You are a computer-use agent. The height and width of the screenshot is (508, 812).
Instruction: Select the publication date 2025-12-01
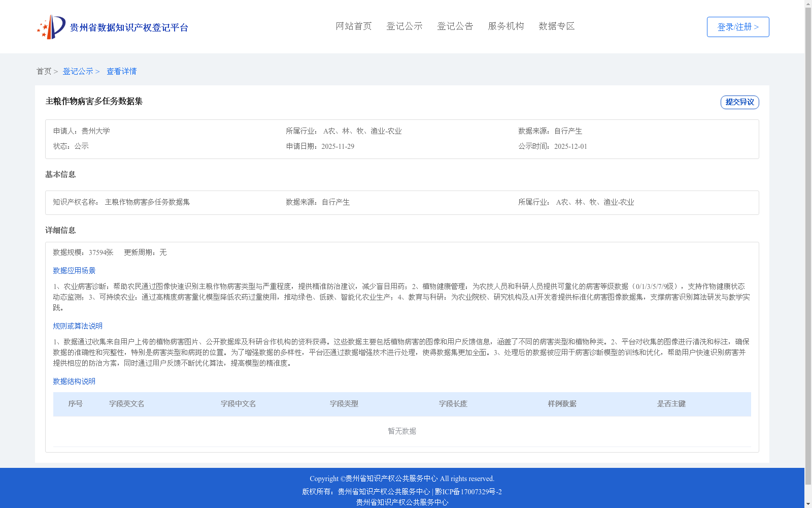(570, 146)
